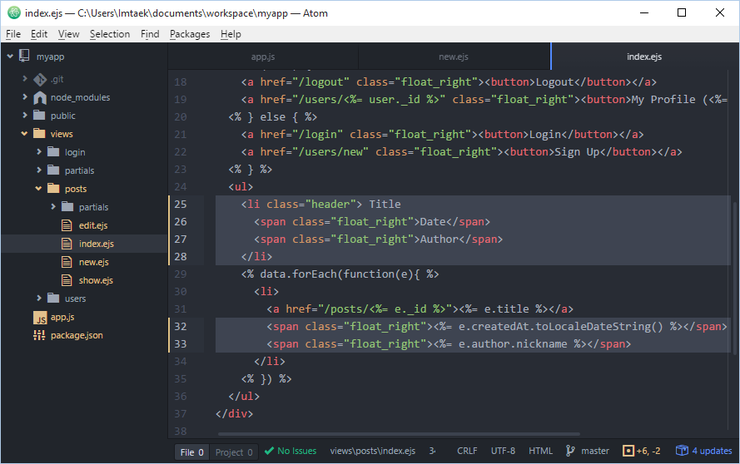Change UTF-8 file encoding
Image resolution: width=740 pixels, height=464 pixels.
click(503, 451)
